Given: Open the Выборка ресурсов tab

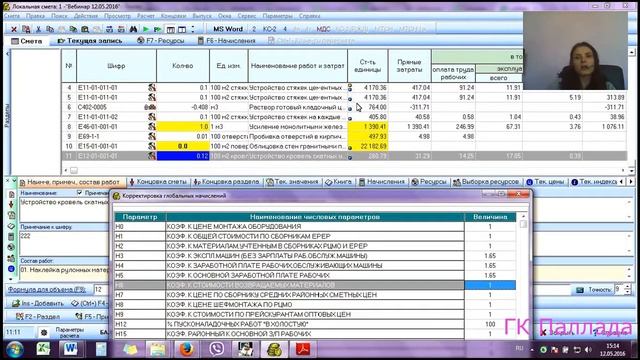Looking at the screenshot, I should 487,182.
